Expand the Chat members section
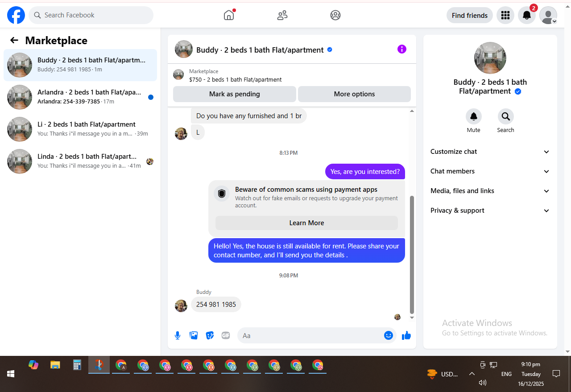The height and width of the screenshot is (392, 571). [490, 171]
